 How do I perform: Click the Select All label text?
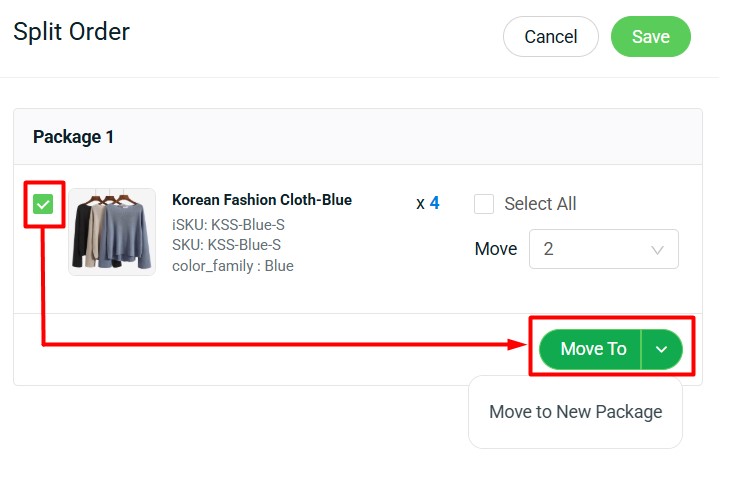[540, 204]
